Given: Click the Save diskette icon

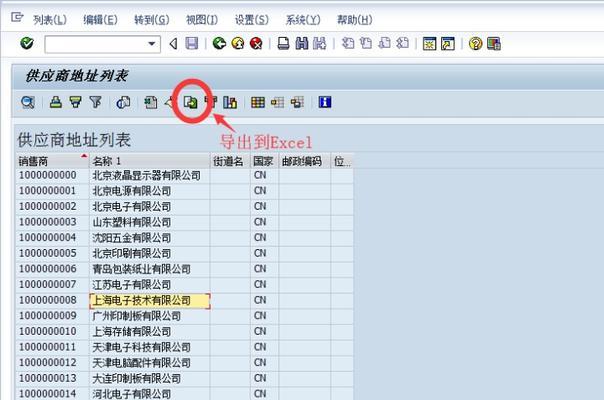Looking at the screenshot, I should pyautogui.click(x=192, y=43).
